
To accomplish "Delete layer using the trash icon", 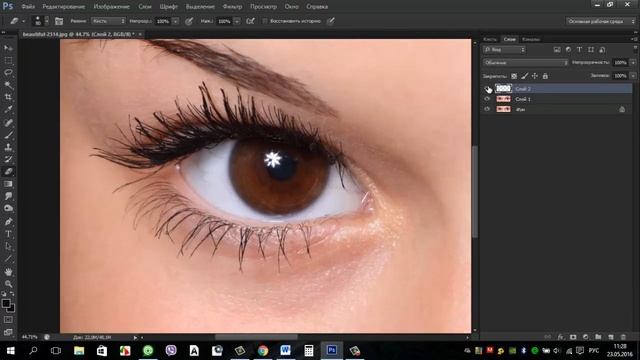I will (x=623, y=337).
